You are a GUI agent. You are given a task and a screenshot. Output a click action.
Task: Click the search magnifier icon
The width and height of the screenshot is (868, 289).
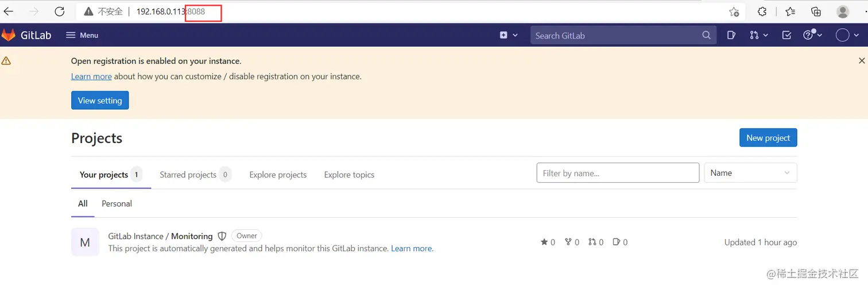[x=707, y=35]
